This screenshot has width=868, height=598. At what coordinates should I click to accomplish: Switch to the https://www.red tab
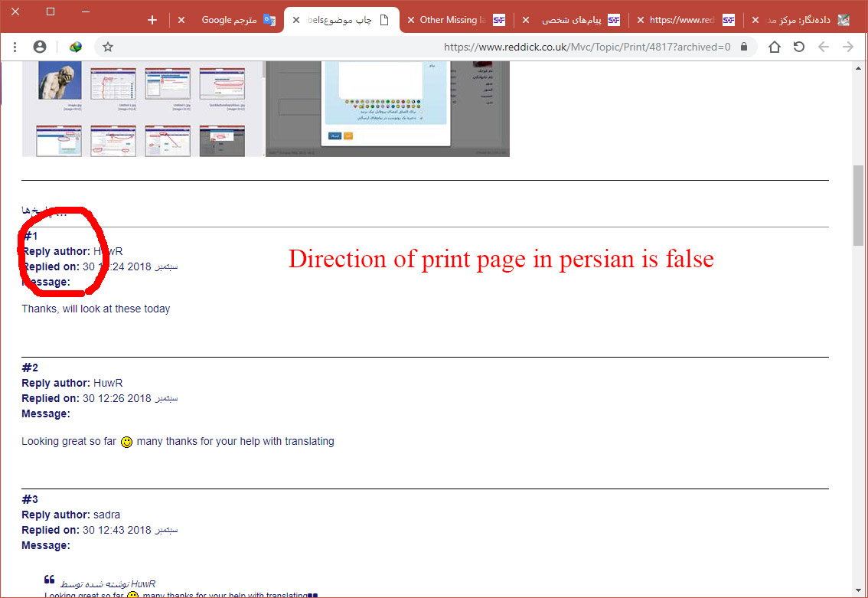[x=685, y=20]
